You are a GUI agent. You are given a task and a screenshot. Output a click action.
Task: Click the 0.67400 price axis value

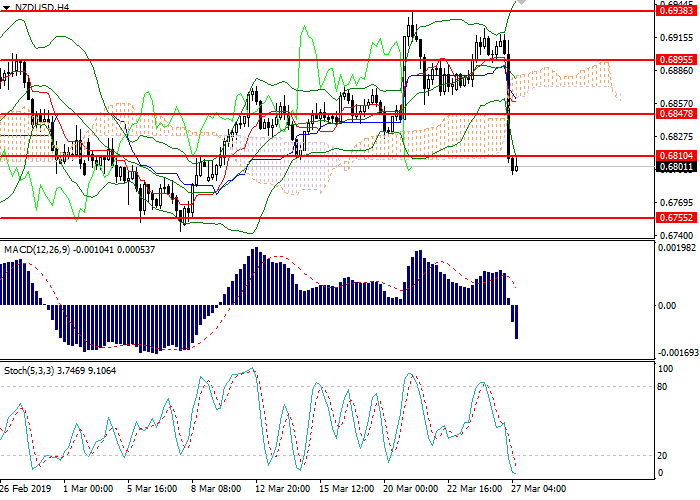point(676,235)
